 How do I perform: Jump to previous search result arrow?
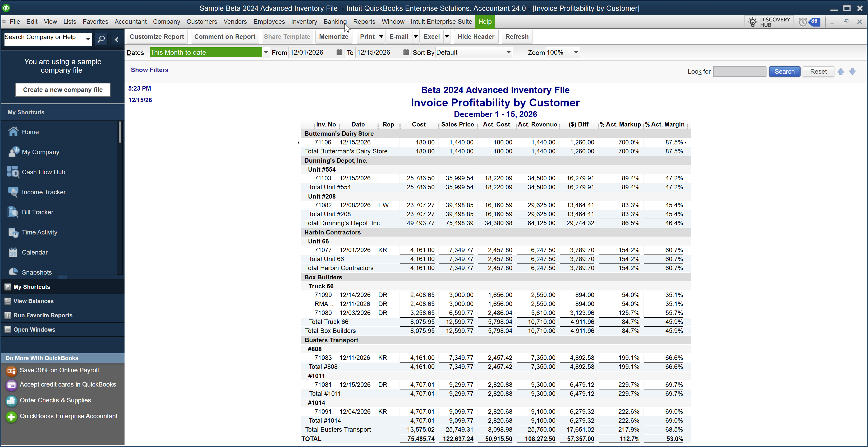pos(841,71)
